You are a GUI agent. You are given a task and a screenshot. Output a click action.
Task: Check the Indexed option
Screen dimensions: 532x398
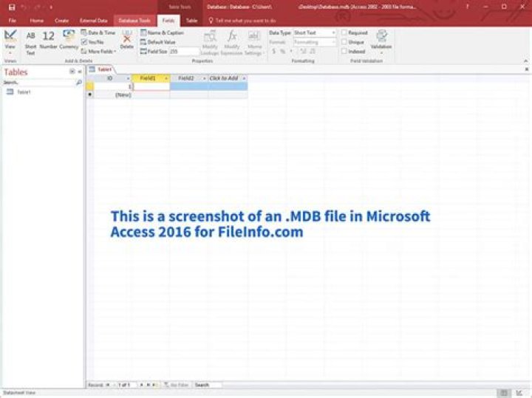point(344,52)
